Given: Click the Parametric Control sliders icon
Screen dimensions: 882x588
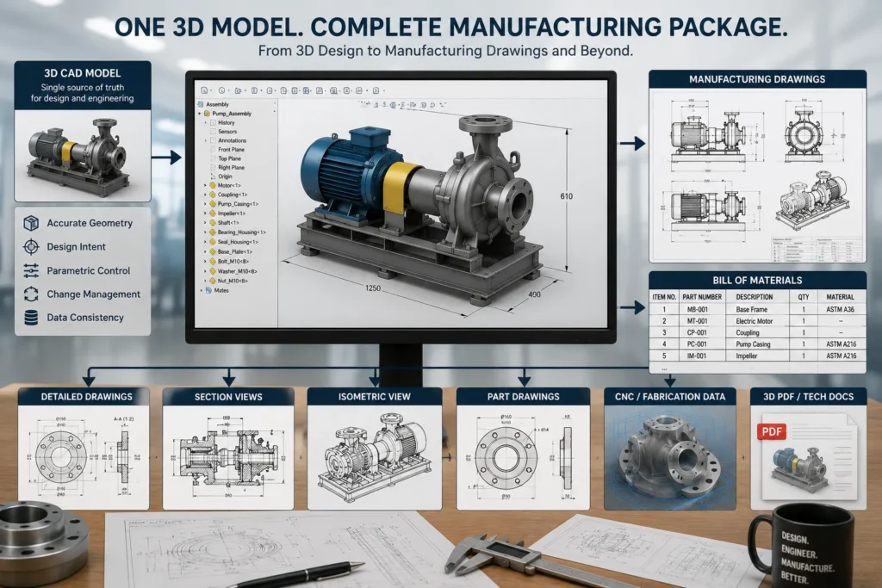Looking at the screenshot, I should (31, 270).
